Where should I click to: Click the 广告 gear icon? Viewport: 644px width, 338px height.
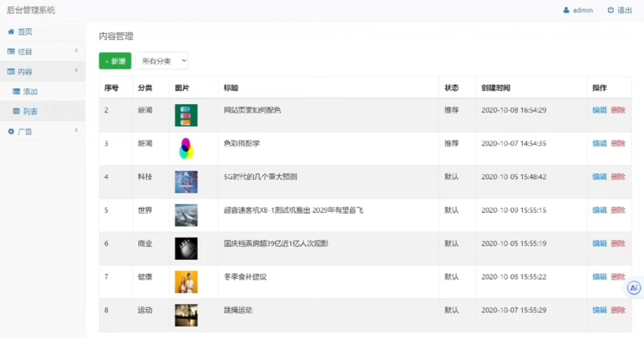coord(11,132)
